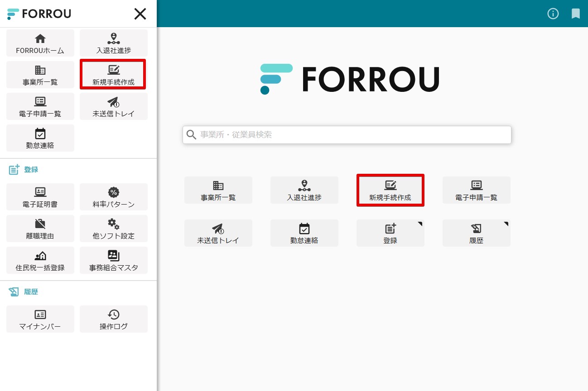Close the sidebar menu with X
This screenshot has height=391, width=588.
coord(140,14)
